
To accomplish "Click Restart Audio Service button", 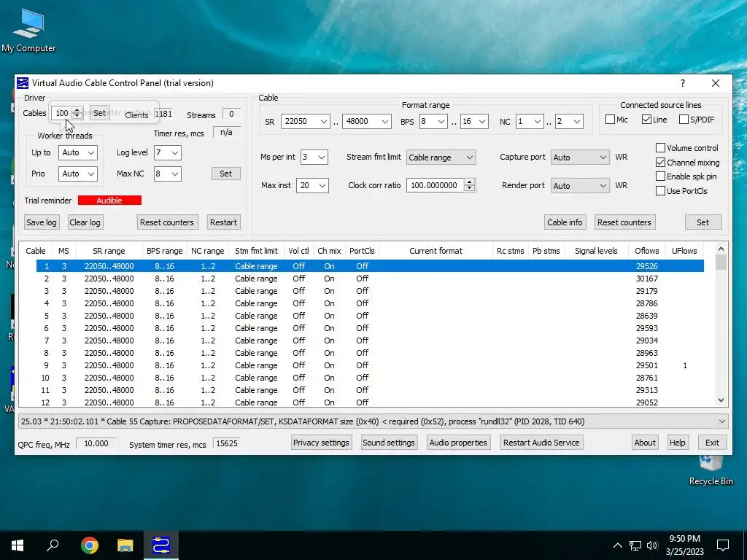I will 541,443.
